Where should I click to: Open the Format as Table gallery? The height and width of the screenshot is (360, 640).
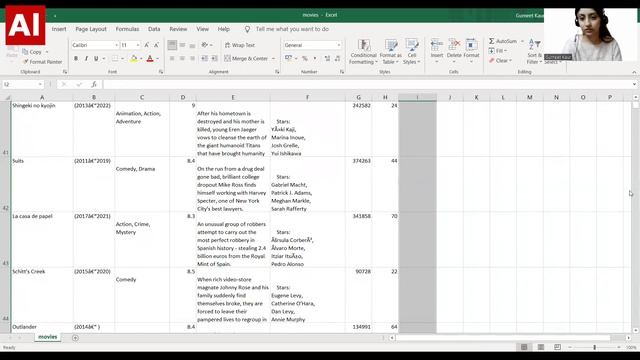pos(391,51)
